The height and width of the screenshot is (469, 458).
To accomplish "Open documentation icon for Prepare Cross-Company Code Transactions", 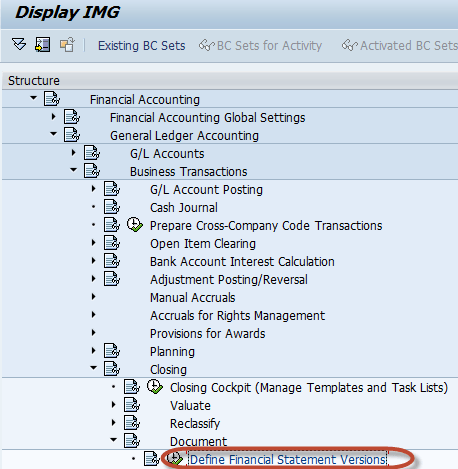I will point(112,225).
